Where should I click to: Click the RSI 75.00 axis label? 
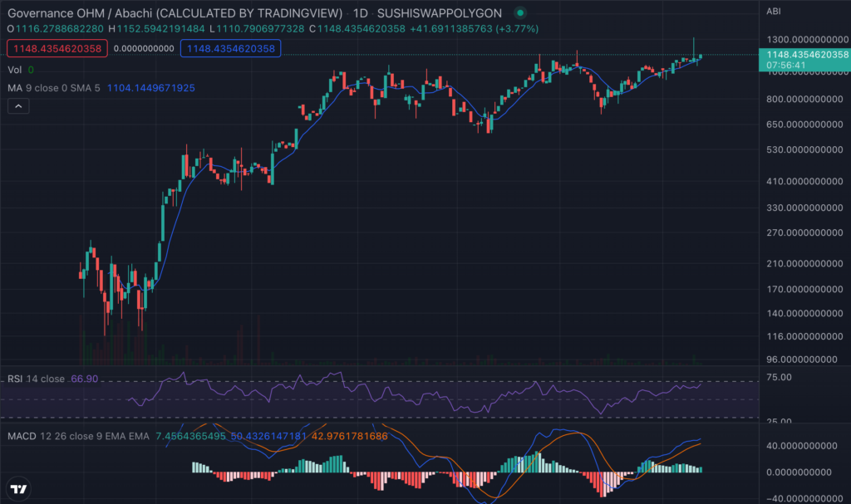[779, 377]
